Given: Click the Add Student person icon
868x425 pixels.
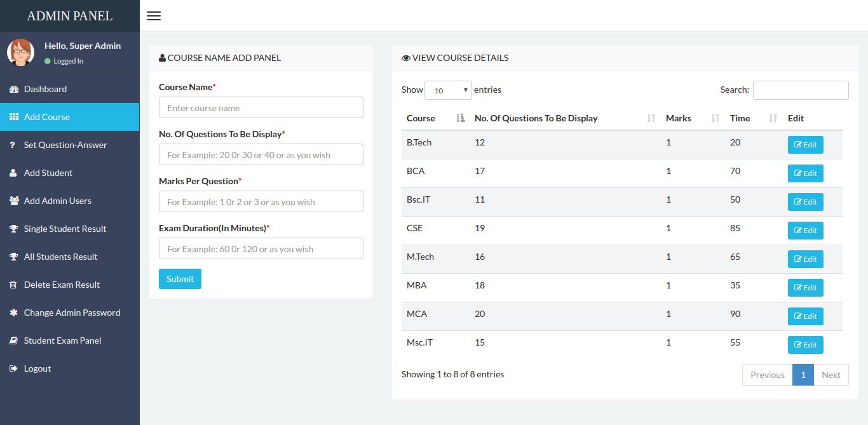Looking at the screenshot, I should (13, 173).
